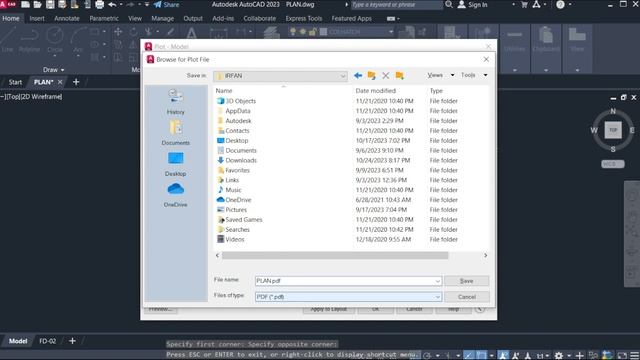640x360 pixels.
Task: Click the Create New Folder icon
Action: (400, 76)
